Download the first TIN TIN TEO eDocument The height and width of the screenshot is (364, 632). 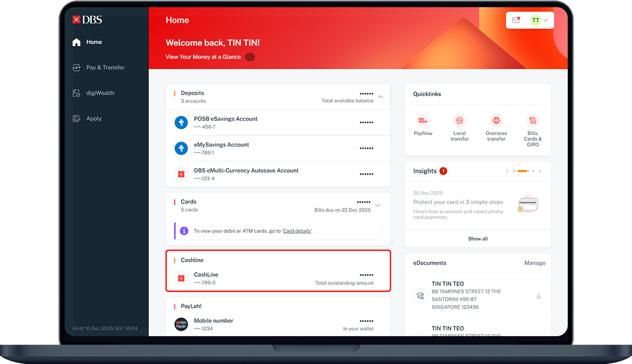point(539,296)
